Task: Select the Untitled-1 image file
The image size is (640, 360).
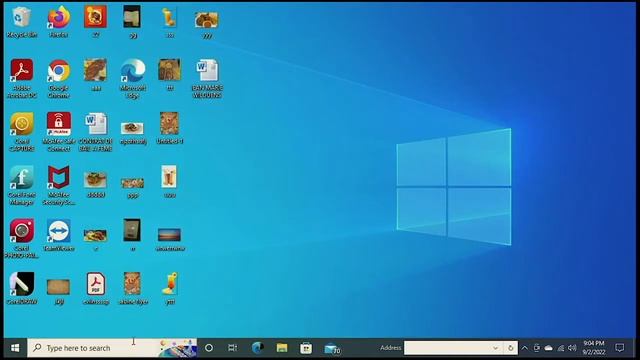Action: point(169,128)
